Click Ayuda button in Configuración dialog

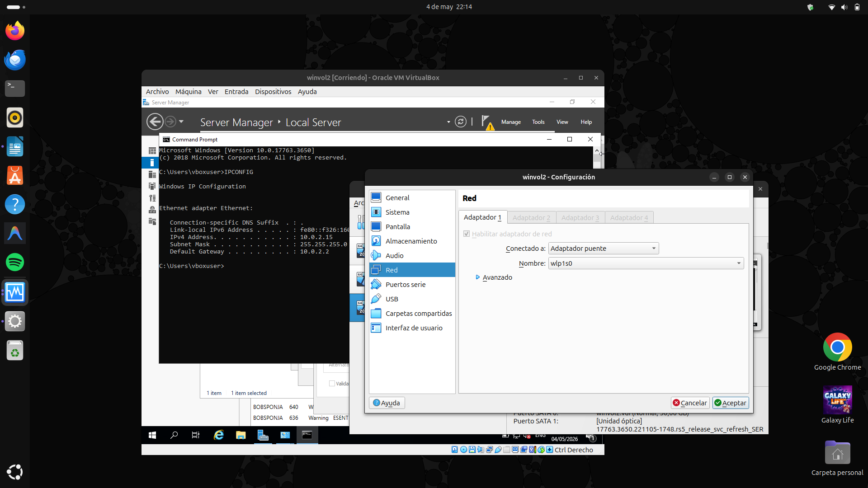(x=387, y=403)
